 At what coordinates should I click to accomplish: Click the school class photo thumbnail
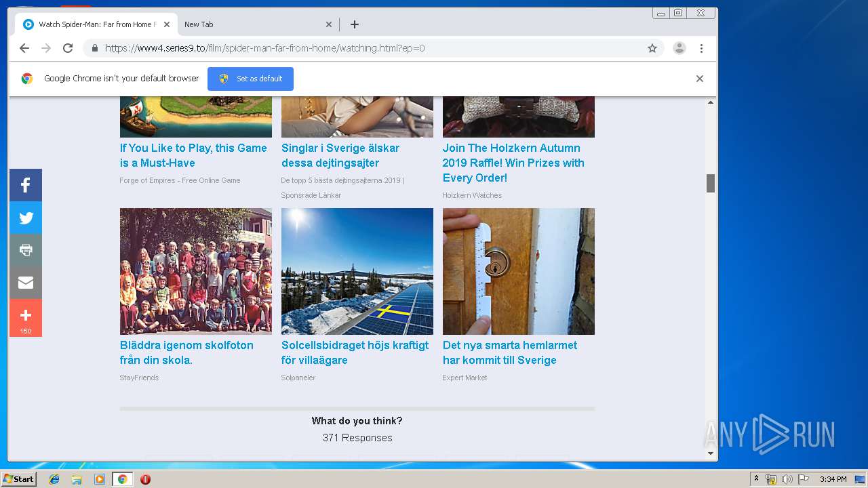tap(196, 271)
